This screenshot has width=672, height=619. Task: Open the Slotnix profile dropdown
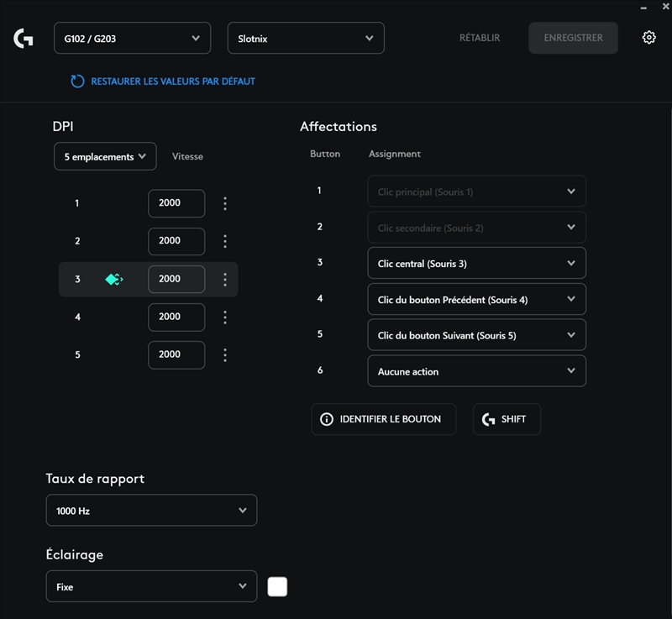pos(306,38)
